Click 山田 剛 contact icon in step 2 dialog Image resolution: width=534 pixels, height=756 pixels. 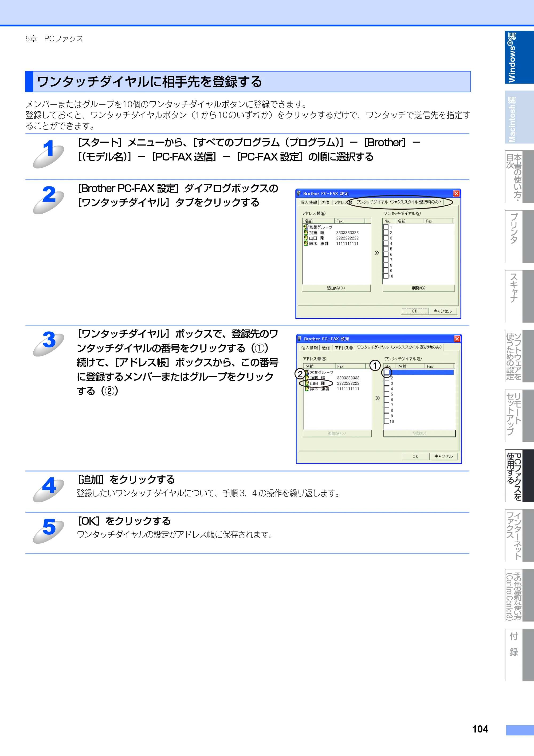(306, 238)
